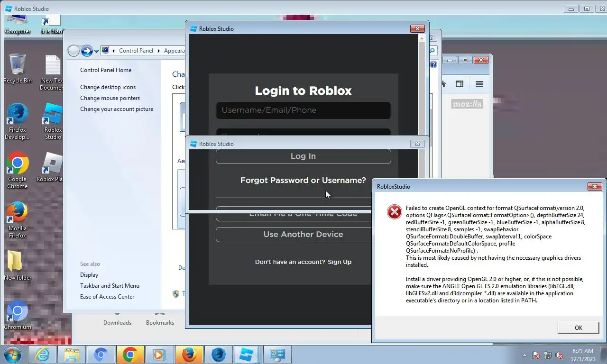Focus the Username/Email/Phone field
Viewport: 607px width, 364px height.
coord(303,110)
